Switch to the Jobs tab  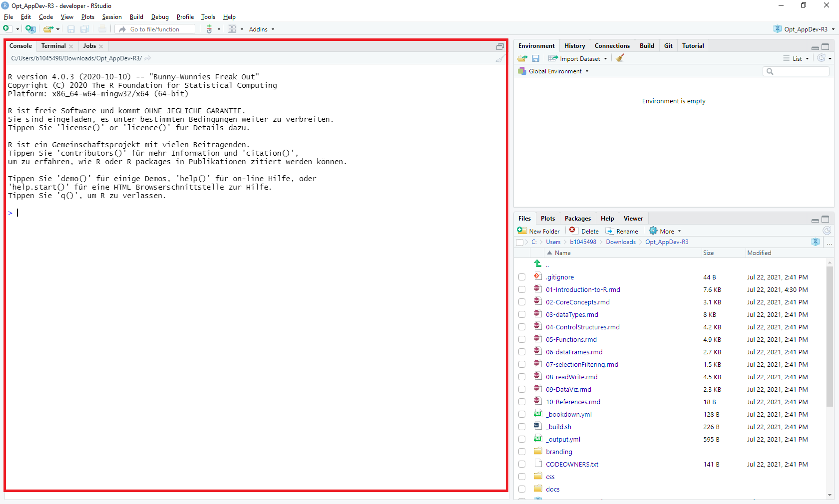pyautogui.click(x=90, y=46)
